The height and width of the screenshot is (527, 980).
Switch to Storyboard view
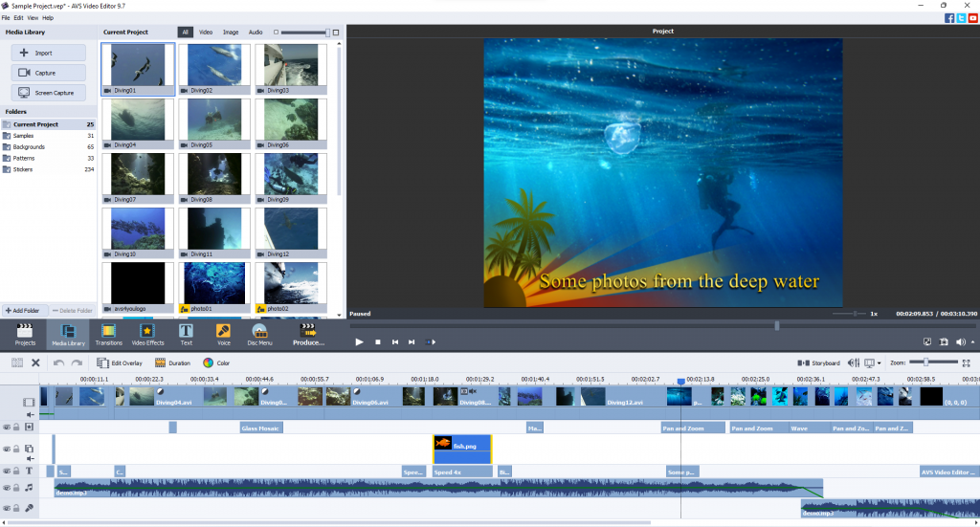tap(819, 363)
